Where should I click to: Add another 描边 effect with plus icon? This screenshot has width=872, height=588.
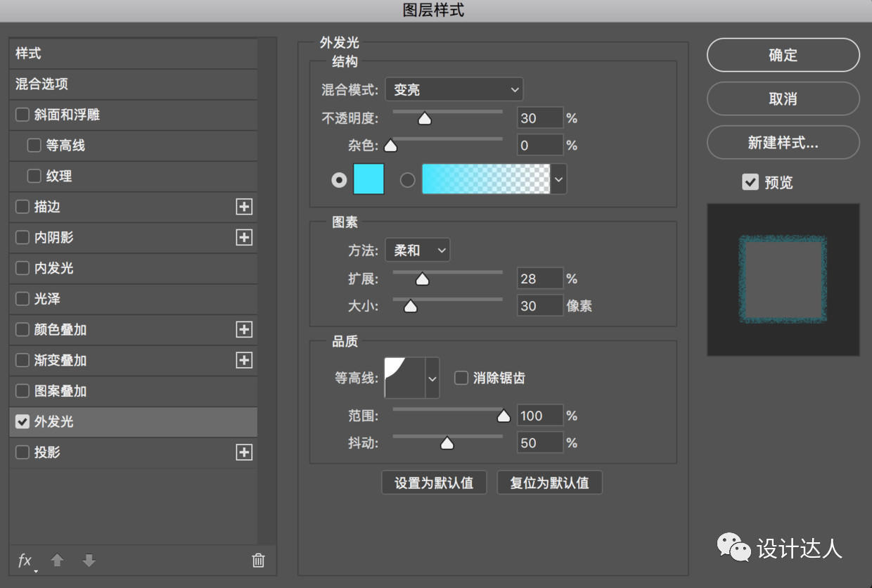click(x=244, y=207)
